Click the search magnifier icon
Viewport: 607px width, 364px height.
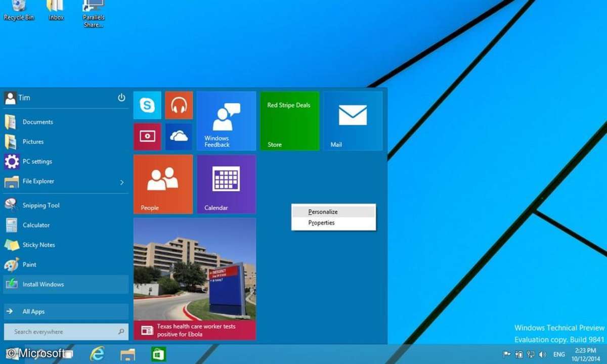coord(121,332)
